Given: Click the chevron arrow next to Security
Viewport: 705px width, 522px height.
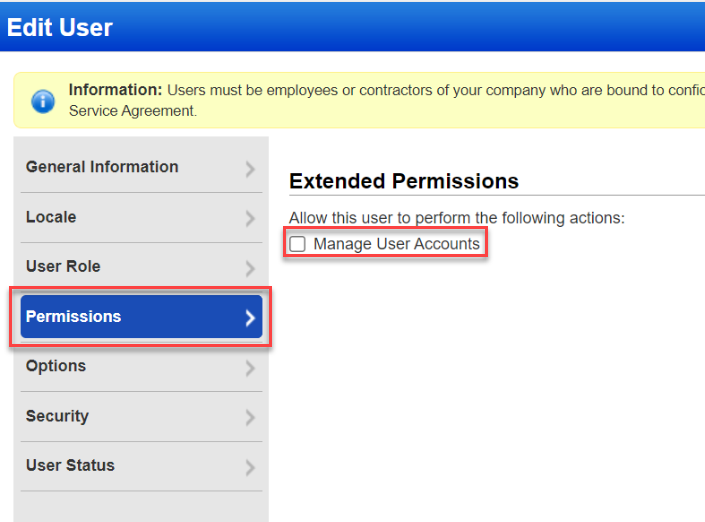Looking at the screenshot, I should click(x=250, y=418).
